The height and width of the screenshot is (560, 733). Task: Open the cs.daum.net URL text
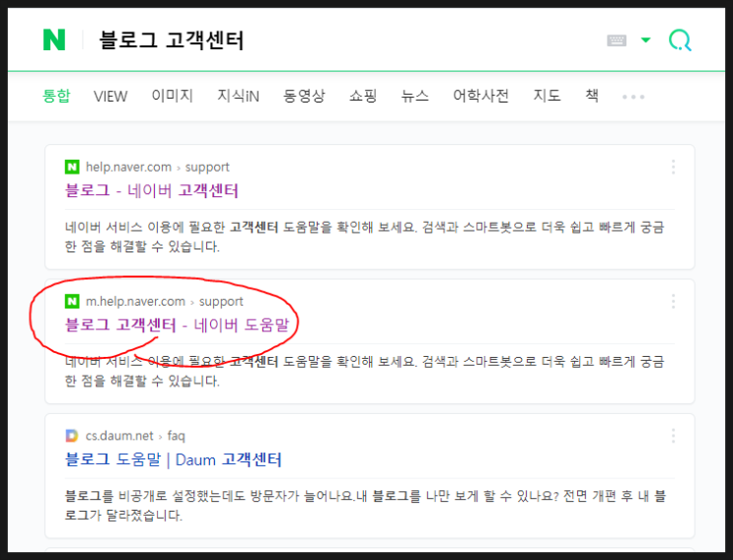pyautogui.click(x=119, y=436)
